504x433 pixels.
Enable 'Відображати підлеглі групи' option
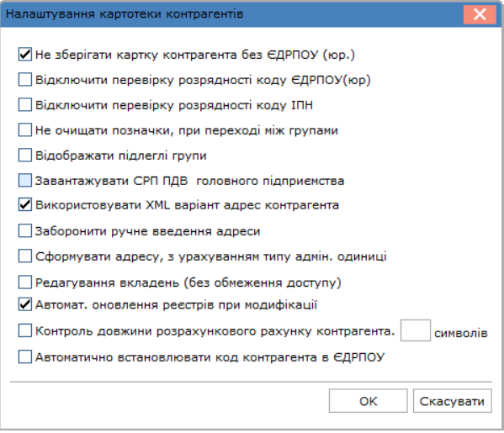[x=25, y=156]
